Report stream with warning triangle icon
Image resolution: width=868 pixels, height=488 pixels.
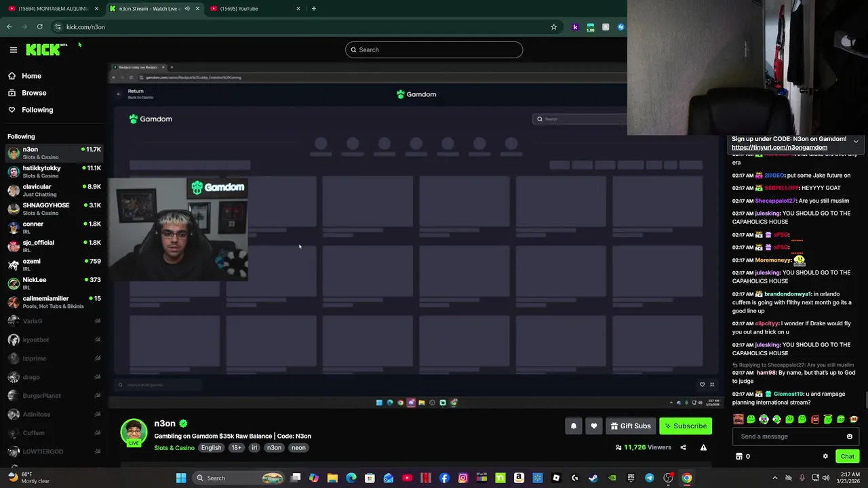703,447
